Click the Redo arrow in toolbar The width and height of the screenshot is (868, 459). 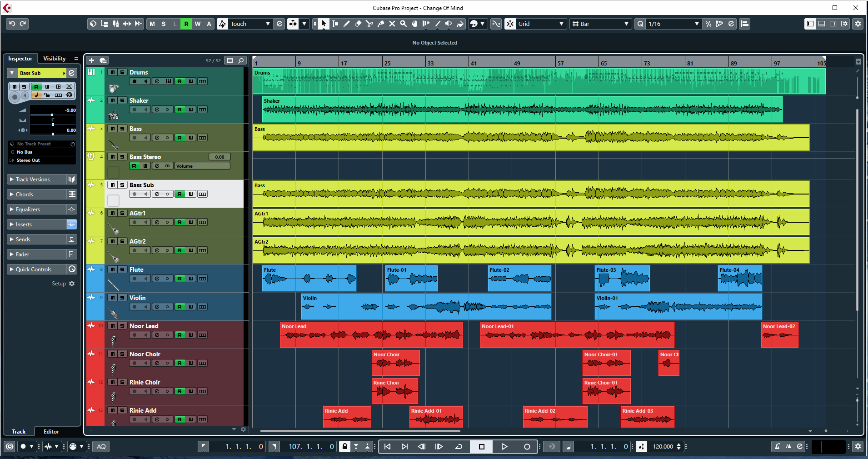[23, 24]
